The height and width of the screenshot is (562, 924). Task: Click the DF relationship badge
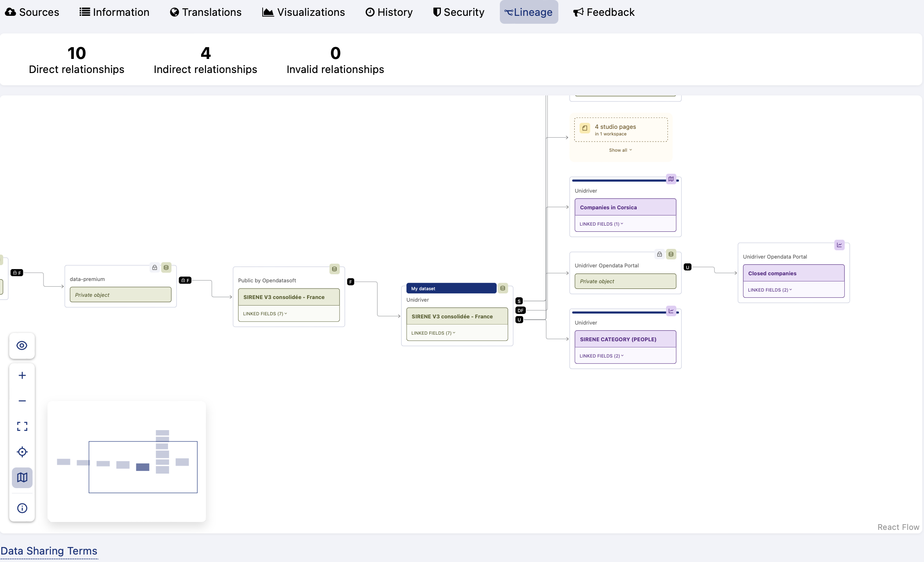pos(521,310)
